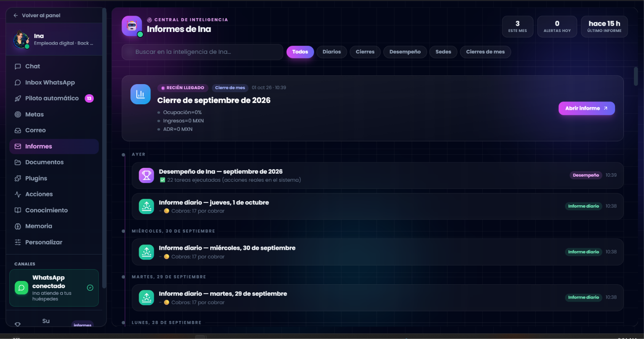Click Informe diario tag on 1 de octubre row

pos(583,206)
